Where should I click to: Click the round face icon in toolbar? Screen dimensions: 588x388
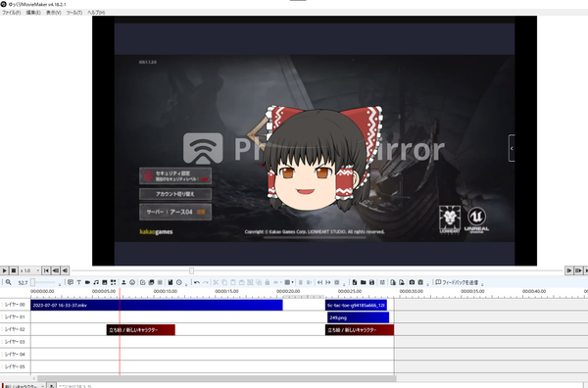click(132, 282)
